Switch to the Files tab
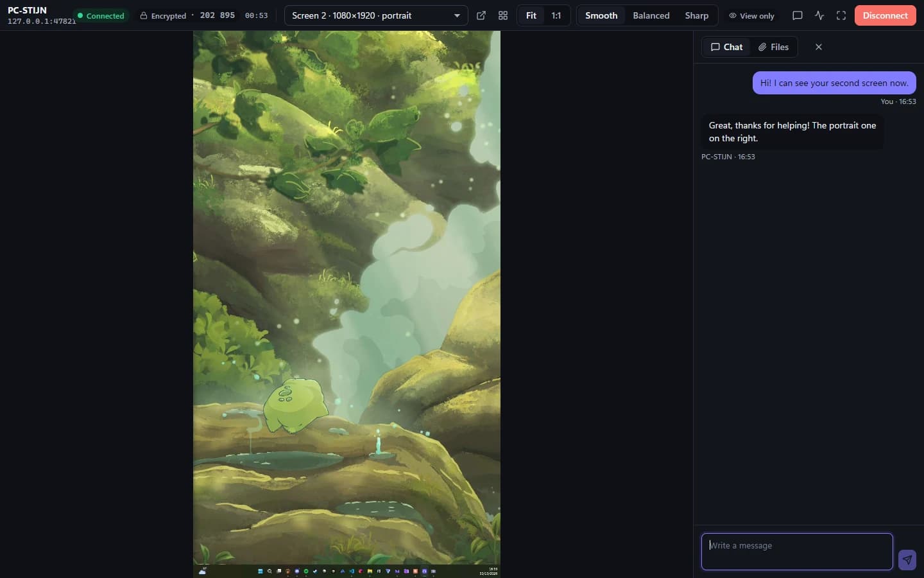 pos(773,47)
